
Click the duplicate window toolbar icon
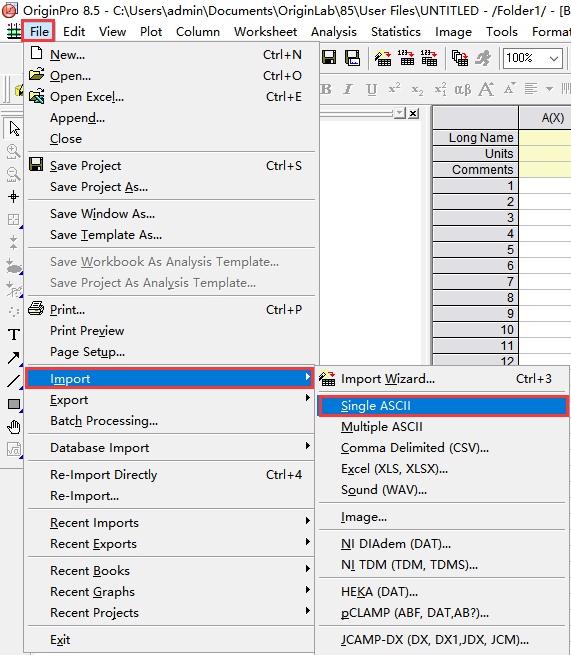pyautogui.click(x=460, y=58)
